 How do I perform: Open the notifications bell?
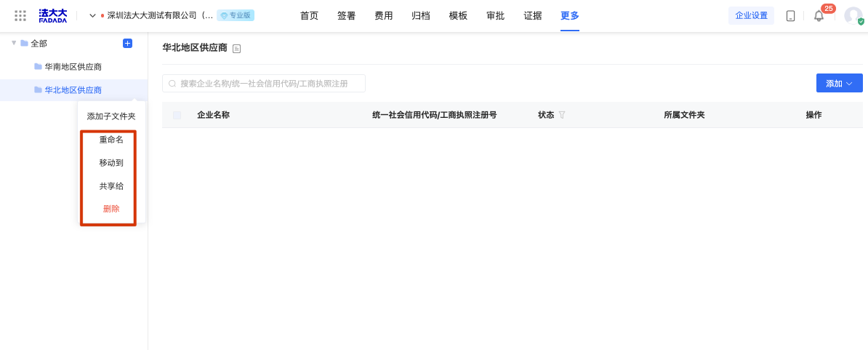click(x=819, y=16)
